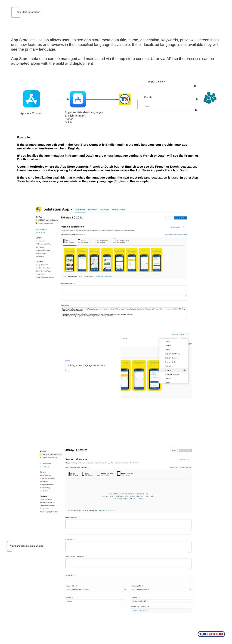The image size is (232, 644).
Task: Select Dutch from the language list
Action: [167, 349]
